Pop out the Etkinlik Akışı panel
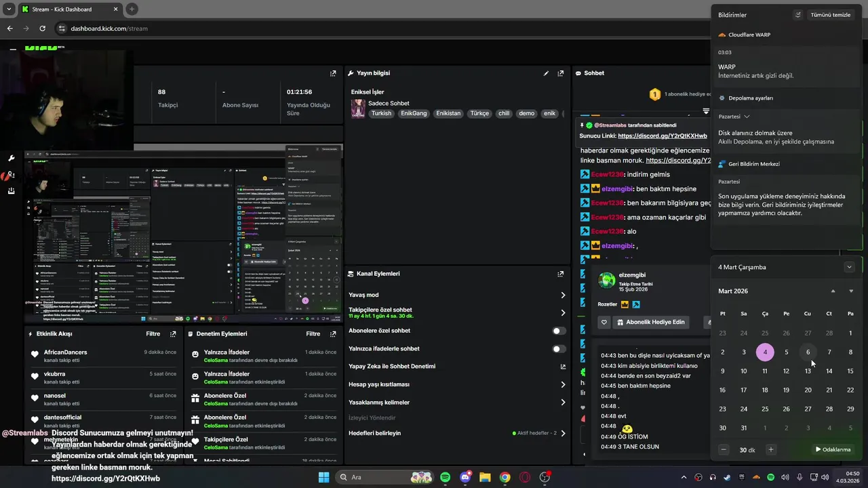The width and height of the screenshot is (868, 488). 173,334
